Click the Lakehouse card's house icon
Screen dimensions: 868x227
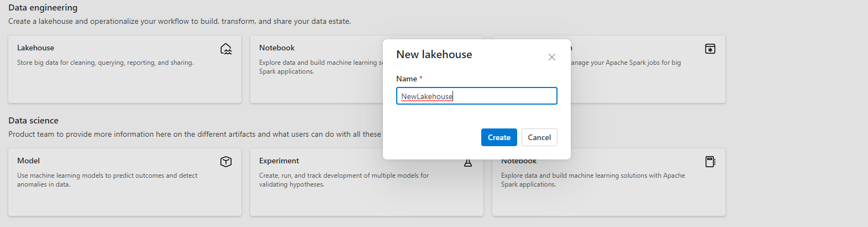pyautogui.click(x=226, y=49)
